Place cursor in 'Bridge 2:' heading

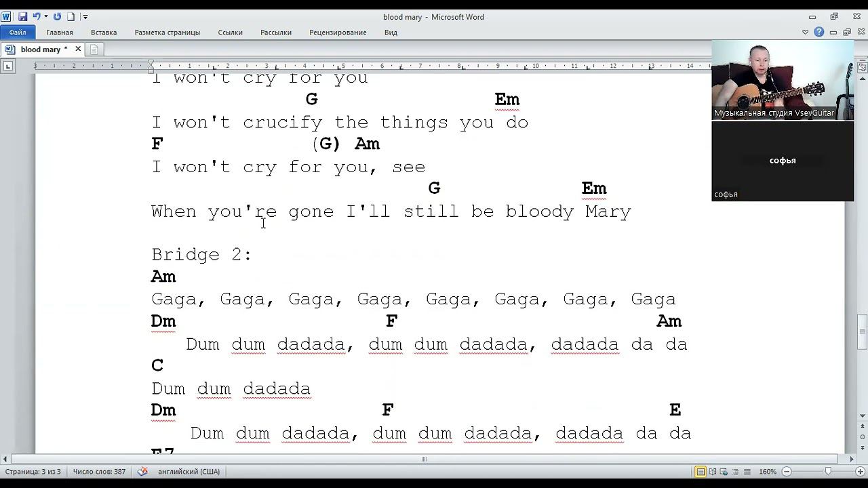(201, 255)
